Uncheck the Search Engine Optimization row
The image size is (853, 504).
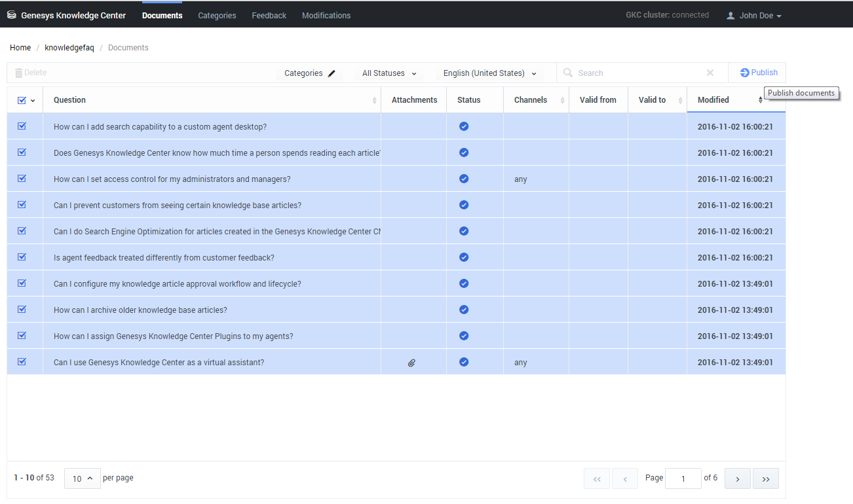[x=22, y=230]
